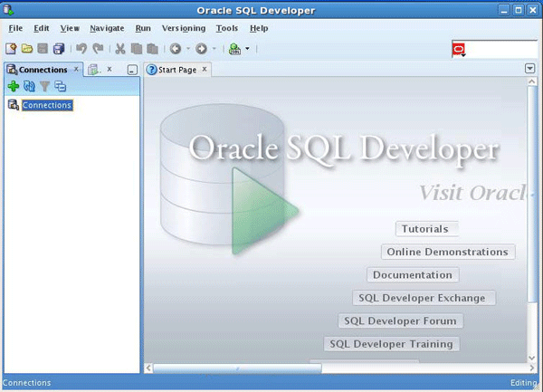The width and height of the screenshot is (543, 392).
Task: Open the Online Demonstrations link
Action: coord(448,252)
